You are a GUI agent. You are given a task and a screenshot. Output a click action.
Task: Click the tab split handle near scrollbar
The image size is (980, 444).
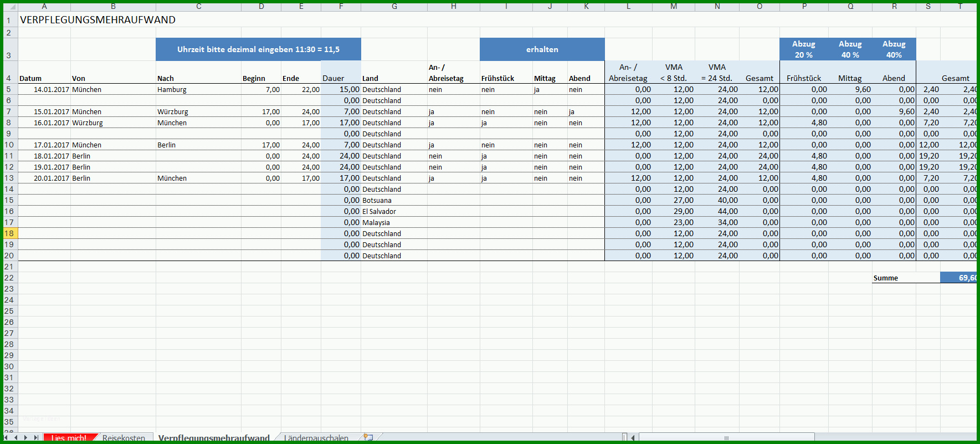[x=625, y=437]
